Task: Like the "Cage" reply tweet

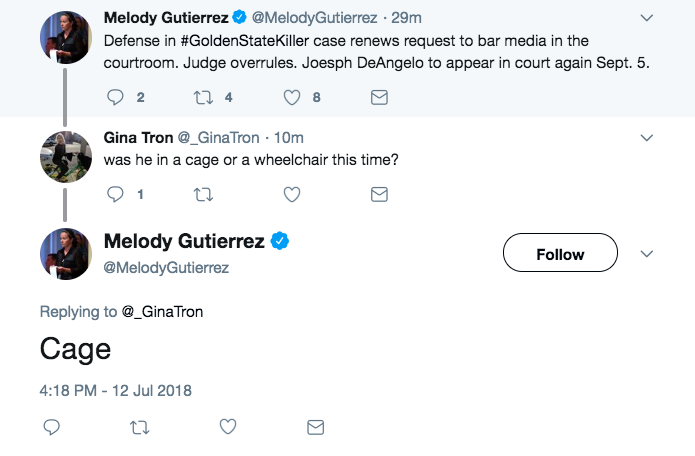Action: click(x=228, y=427)
